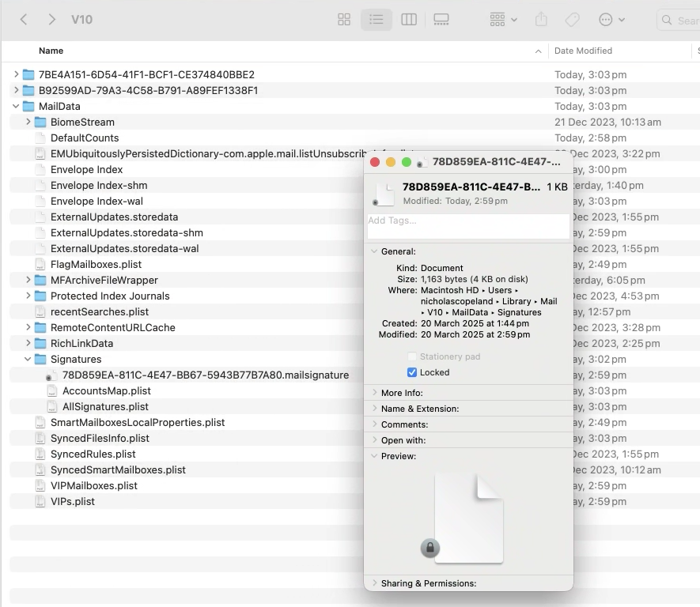Expand the Name & Extension section

[374, 409]
